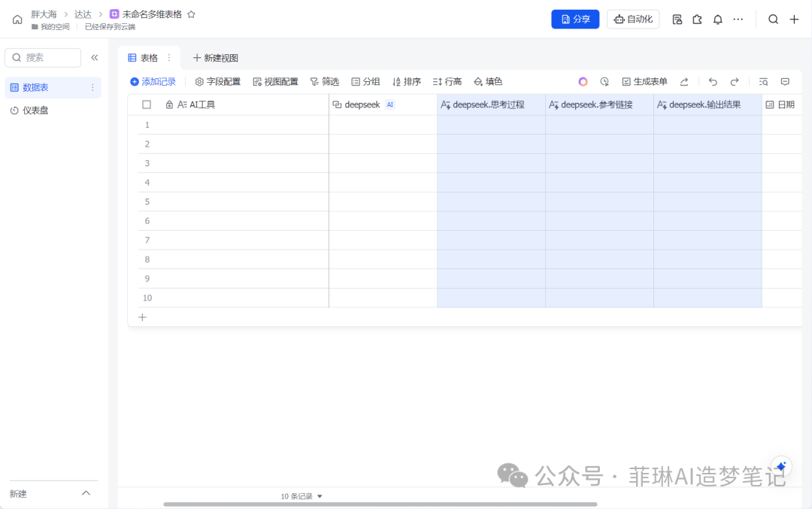The image size is (812, 509).
Task: Open the 排序 sort option
Action: 407,82
